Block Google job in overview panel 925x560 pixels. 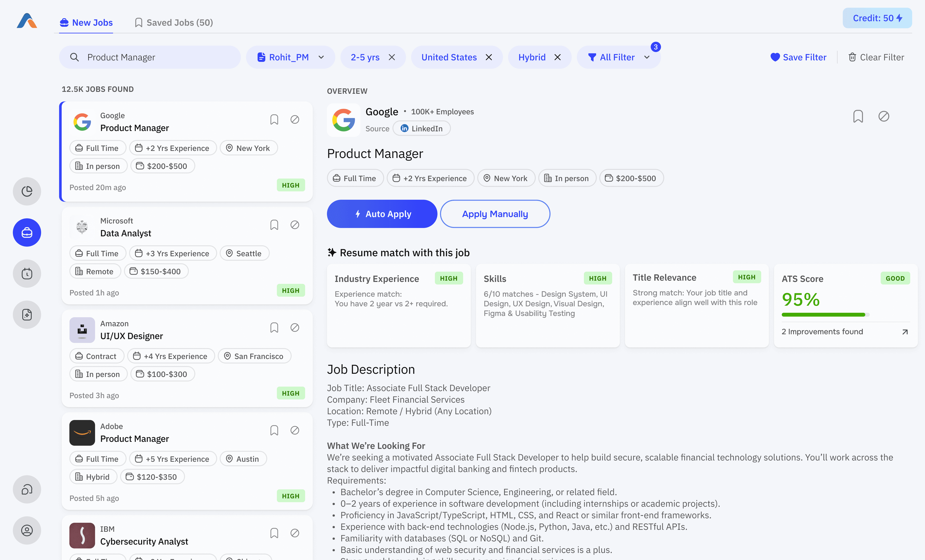[883, 116]
